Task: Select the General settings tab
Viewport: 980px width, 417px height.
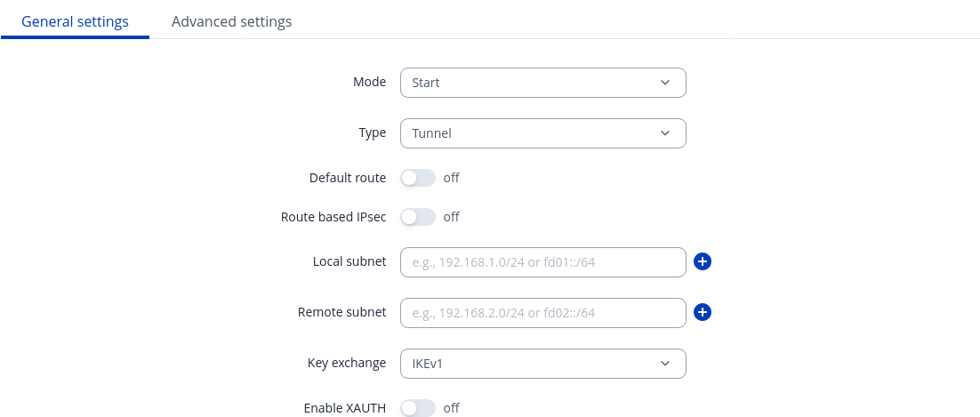Action: click(75, 21)
